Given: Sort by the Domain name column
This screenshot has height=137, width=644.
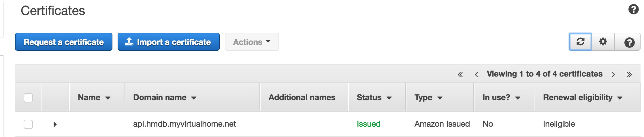Looking at the screenshot, I should pos(165,98).
